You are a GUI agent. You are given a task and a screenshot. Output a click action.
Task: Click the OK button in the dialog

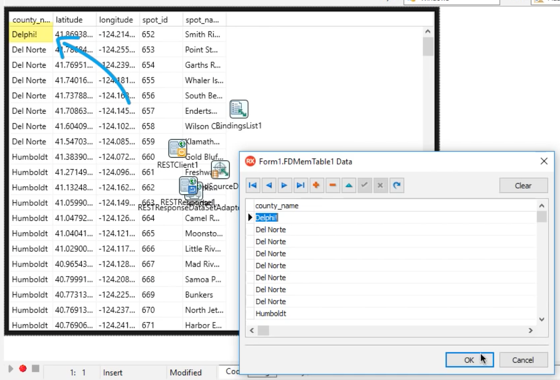click(469, 360)
